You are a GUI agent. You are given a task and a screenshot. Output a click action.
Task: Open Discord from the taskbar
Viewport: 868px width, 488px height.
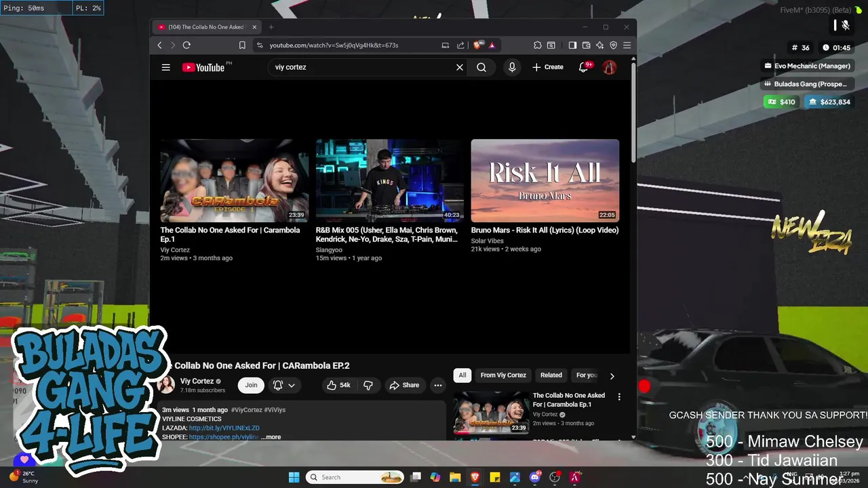click(535, 477)
